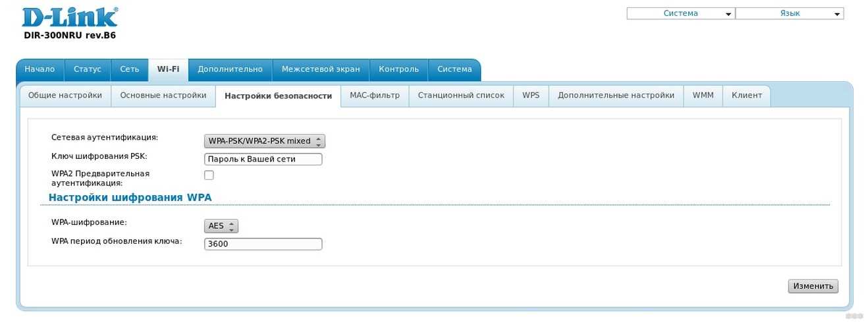Toggle WPA2 Предварительная аутентификация checkbox
The height and width of the screenshot is (325, 868).
coord(209,175)
